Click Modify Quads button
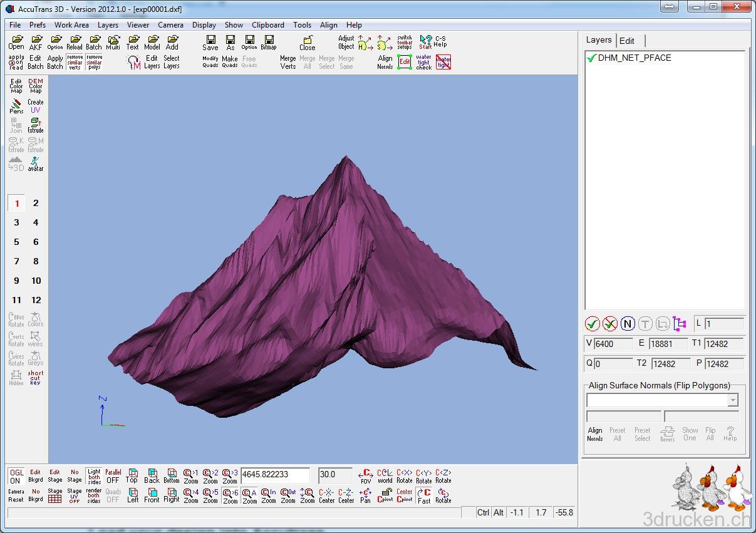 click(210, 62)
